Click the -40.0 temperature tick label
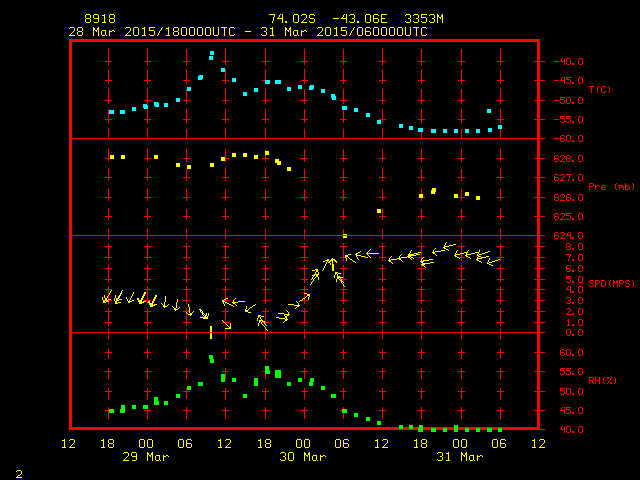 568,62
